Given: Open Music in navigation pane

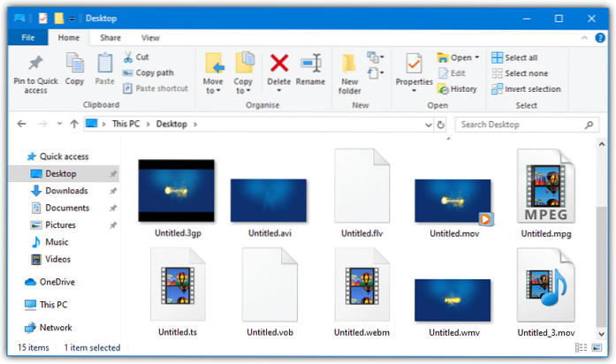Looking at the screenshot, I should coord(57,242).
